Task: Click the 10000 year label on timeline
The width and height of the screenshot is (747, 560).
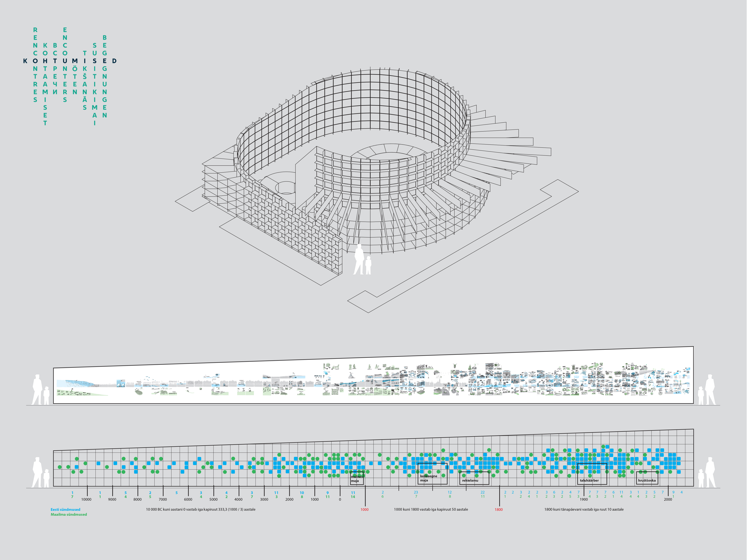Action: 86,500
